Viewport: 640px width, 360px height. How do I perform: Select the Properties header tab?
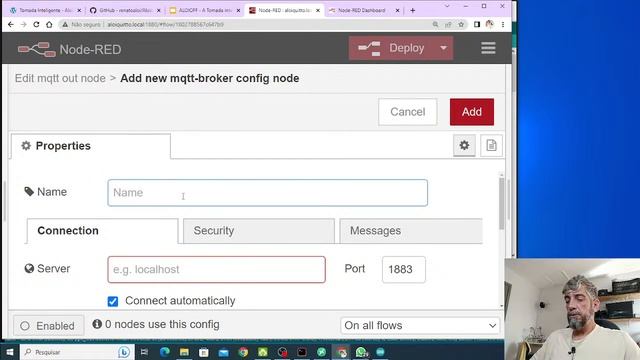[x=91, y=146]
